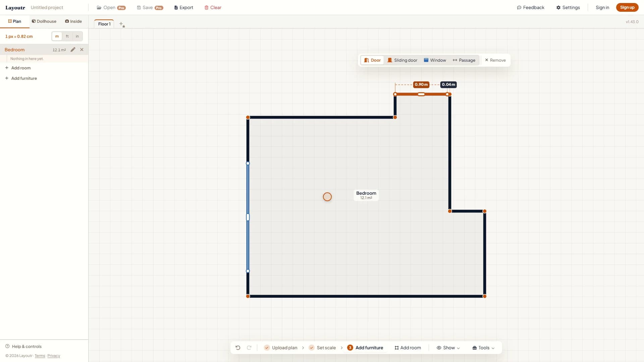
Task: Click the 0.90 m door width label
Action: [x=421, y=84]
